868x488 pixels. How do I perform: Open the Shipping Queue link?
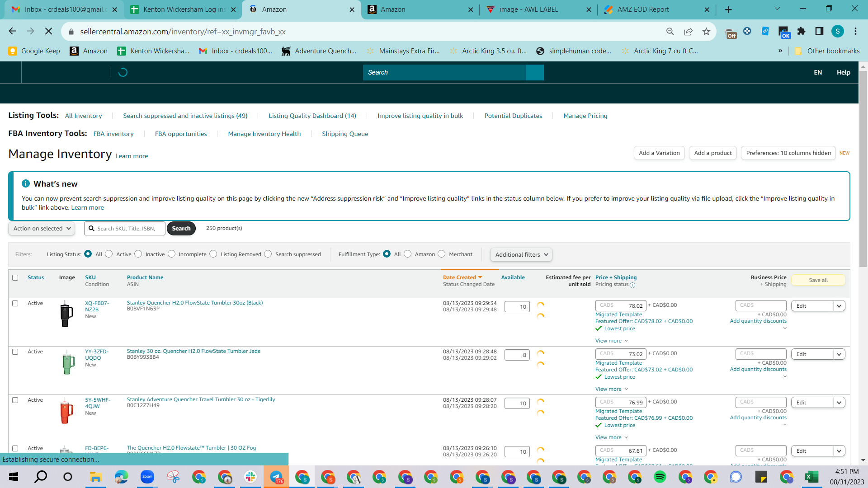coord(345,134)
